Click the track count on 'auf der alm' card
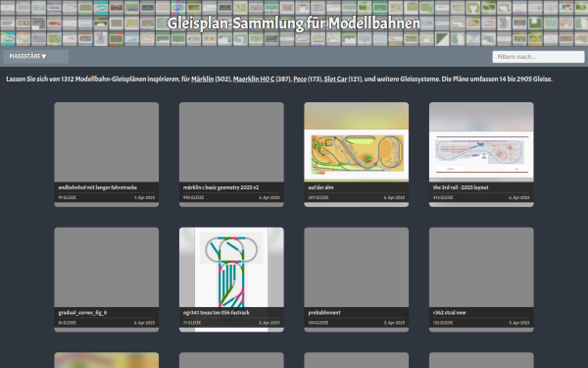The image size is (588, 368). point(318,197)
